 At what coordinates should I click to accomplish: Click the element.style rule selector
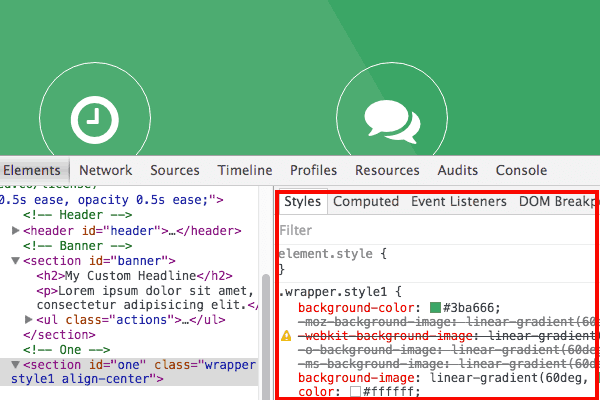click(326, 253)
